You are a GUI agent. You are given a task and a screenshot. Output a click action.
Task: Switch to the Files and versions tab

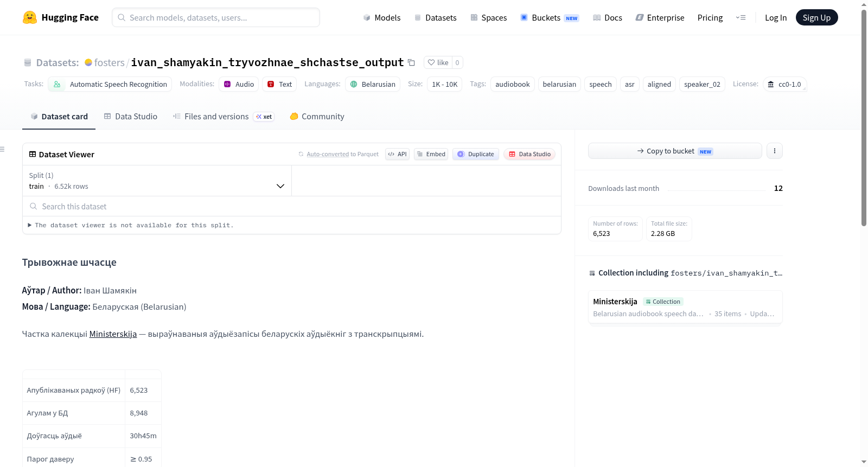point(224,116)
